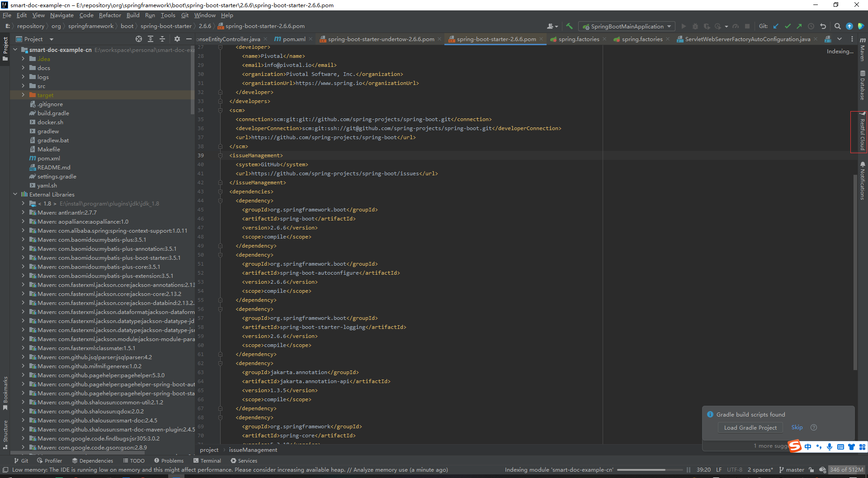
Task: Click memory indicator 346 of 512M
Action: pos(846,470)
